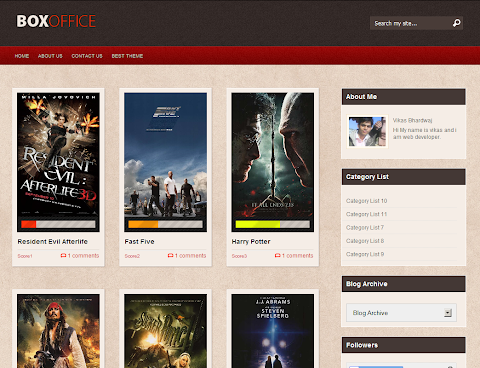480x368 pixels.
Task: Click the BOXOFFICE site logo
Action: [56, 21]
